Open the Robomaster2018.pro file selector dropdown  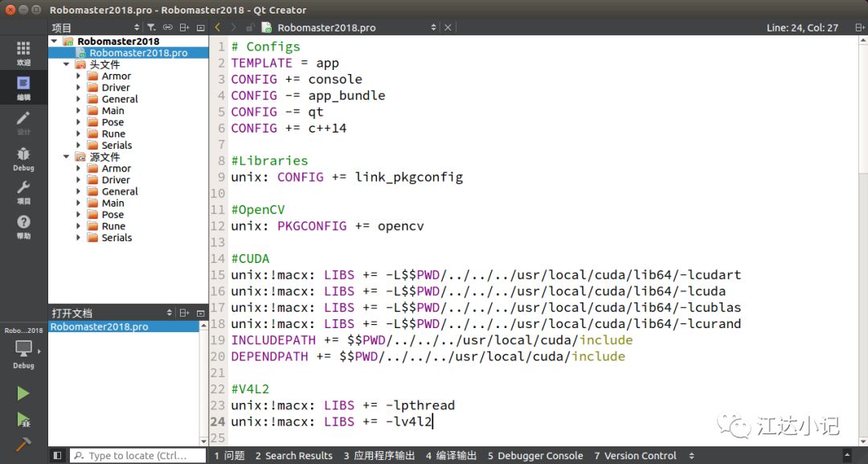click(433, 27)
